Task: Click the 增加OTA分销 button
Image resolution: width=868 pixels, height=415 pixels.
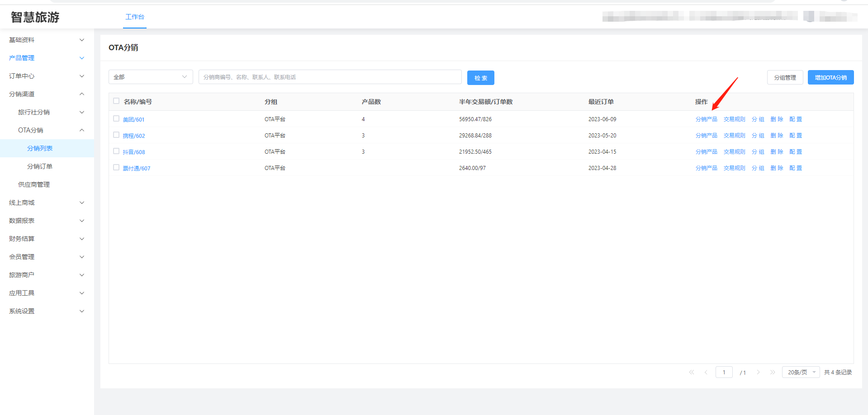Action: pyautogui.click(x=830, y=78)
